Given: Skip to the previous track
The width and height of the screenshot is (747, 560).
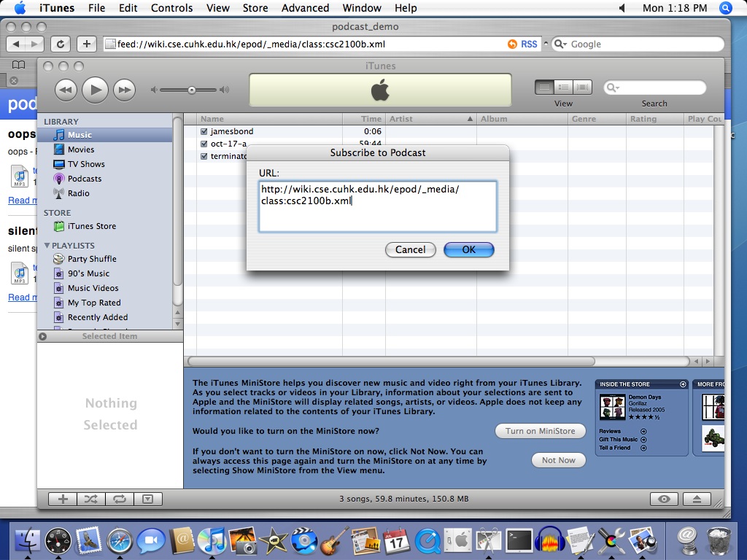Looking at the screenshot, I should point(66,90).
